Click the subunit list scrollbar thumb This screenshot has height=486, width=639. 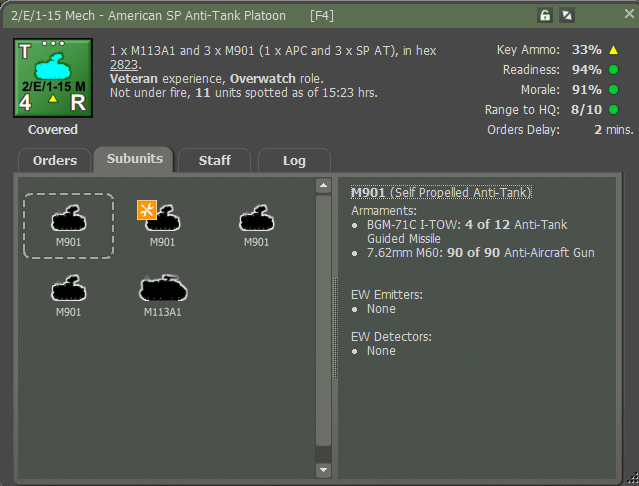click(x=323, y=321)
